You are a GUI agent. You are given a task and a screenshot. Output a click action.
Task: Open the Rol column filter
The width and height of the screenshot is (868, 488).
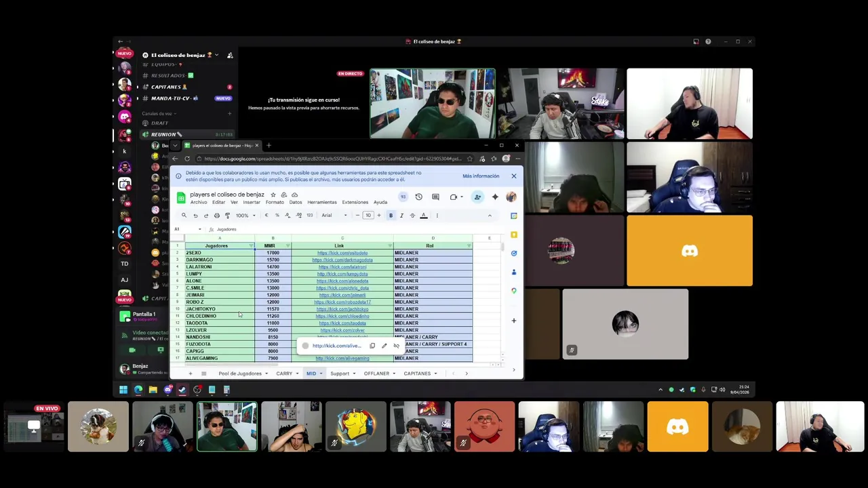[469, 246]
